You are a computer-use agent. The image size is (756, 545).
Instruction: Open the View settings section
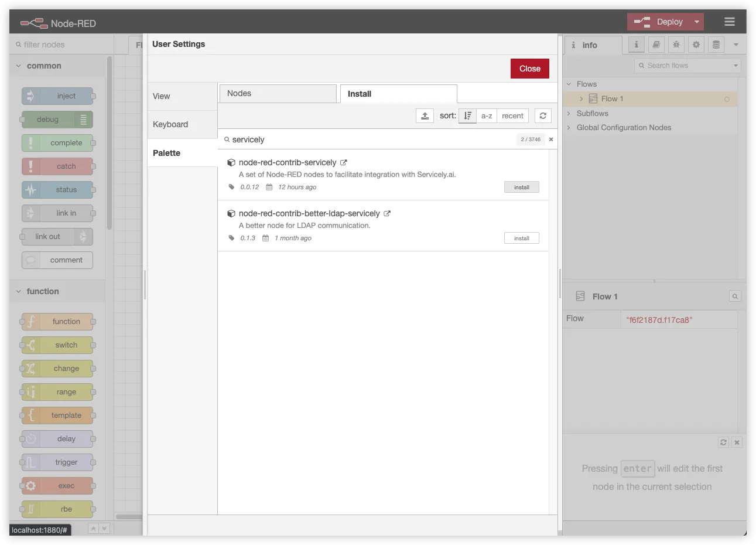pyautogui.click(x=182, y=96)
